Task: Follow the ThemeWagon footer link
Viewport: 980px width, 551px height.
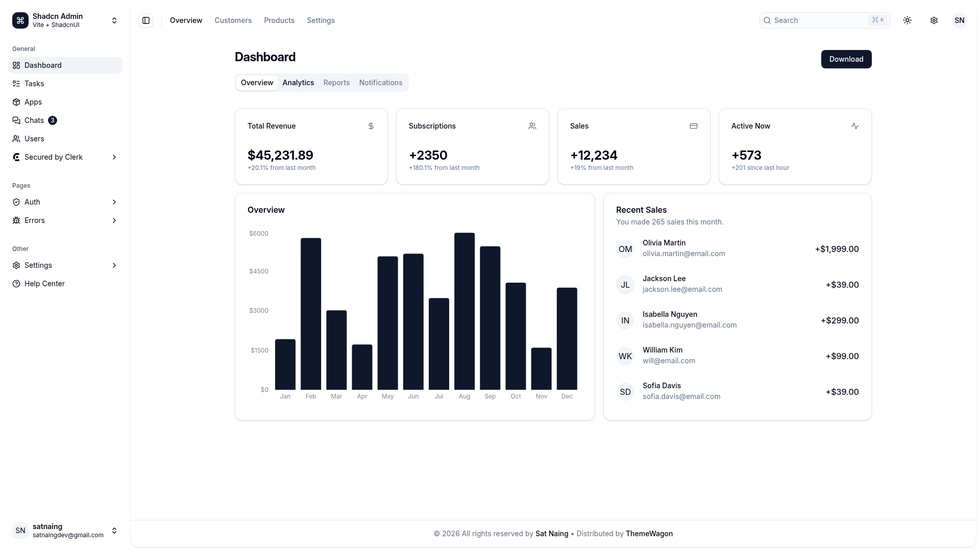Action: [x=649, y=534]
